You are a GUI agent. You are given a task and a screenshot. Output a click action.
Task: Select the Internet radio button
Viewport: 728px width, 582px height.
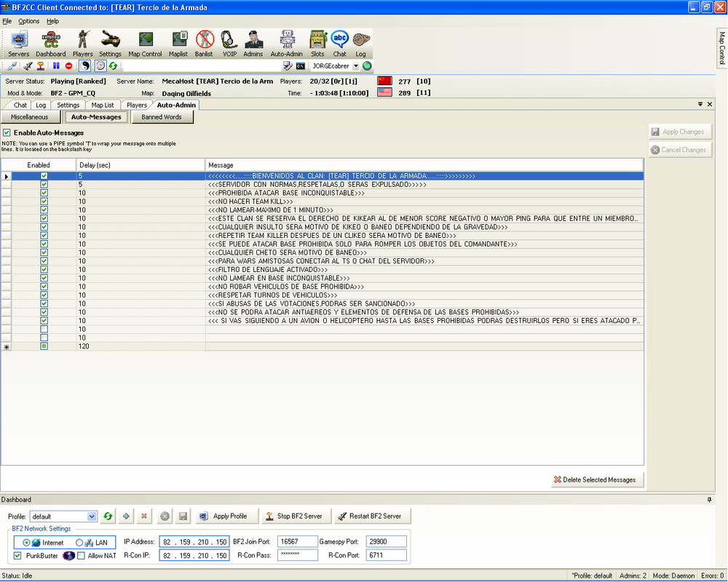coord(26,543)
